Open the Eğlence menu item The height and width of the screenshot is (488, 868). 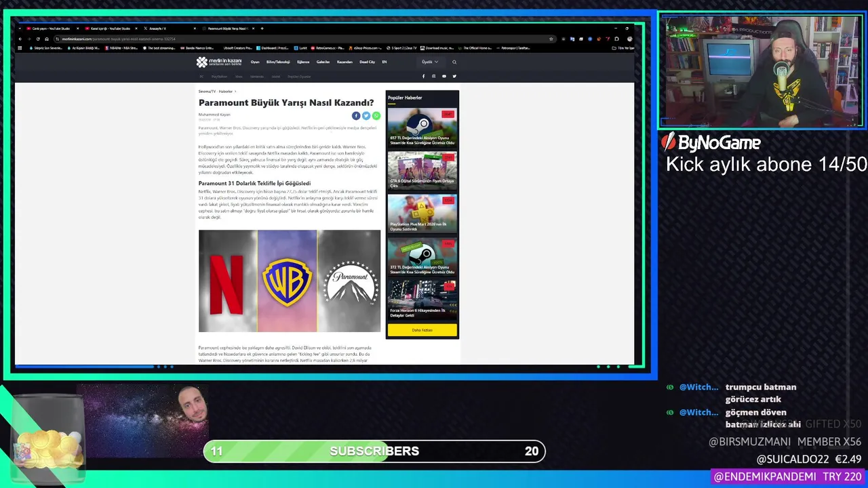(x=303, y=62)
